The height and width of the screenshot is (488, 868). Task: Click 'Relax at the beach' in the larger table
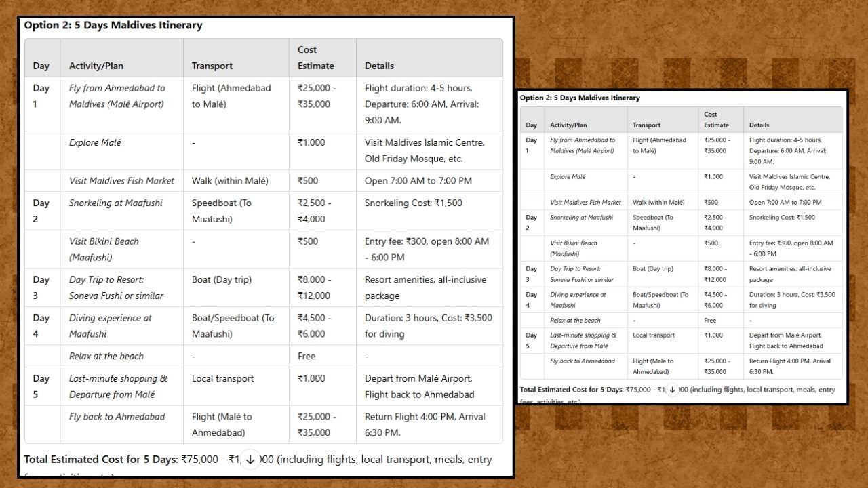pos(106,356)
